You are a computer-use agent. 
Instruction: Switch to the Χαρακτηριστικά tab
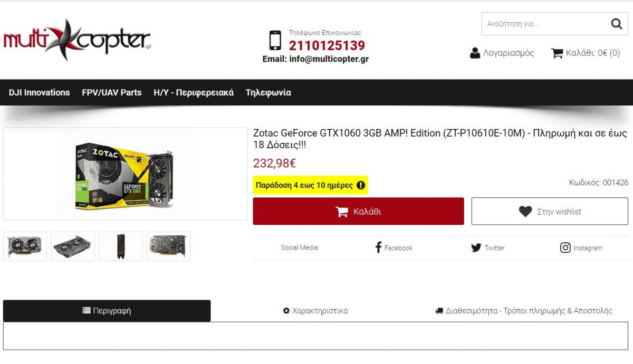pos(315,311)
